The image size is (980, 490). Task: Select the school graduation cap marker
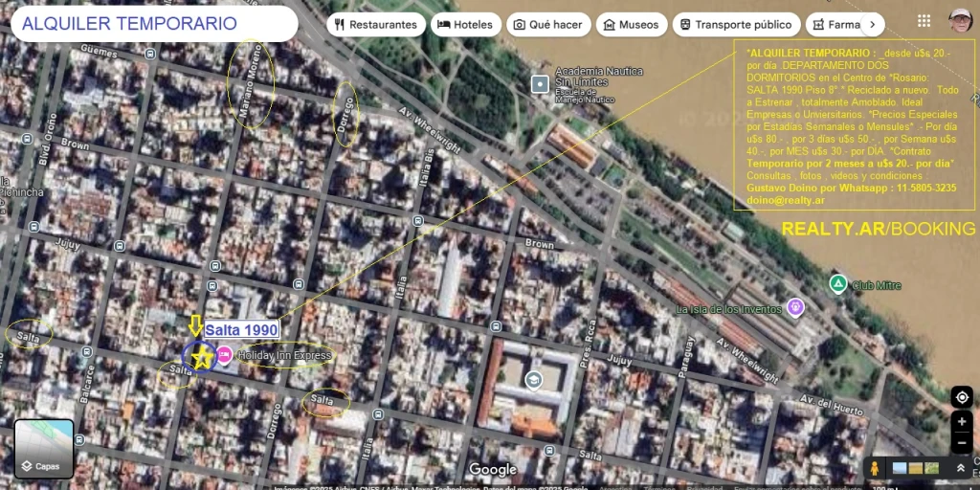pos(533,380)
